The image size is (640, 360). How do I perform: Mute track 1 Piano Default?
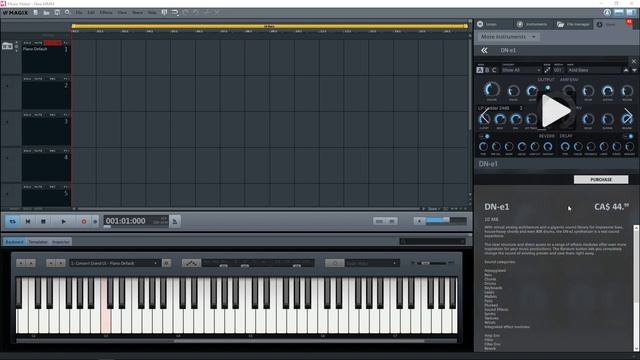click(38, 43)
